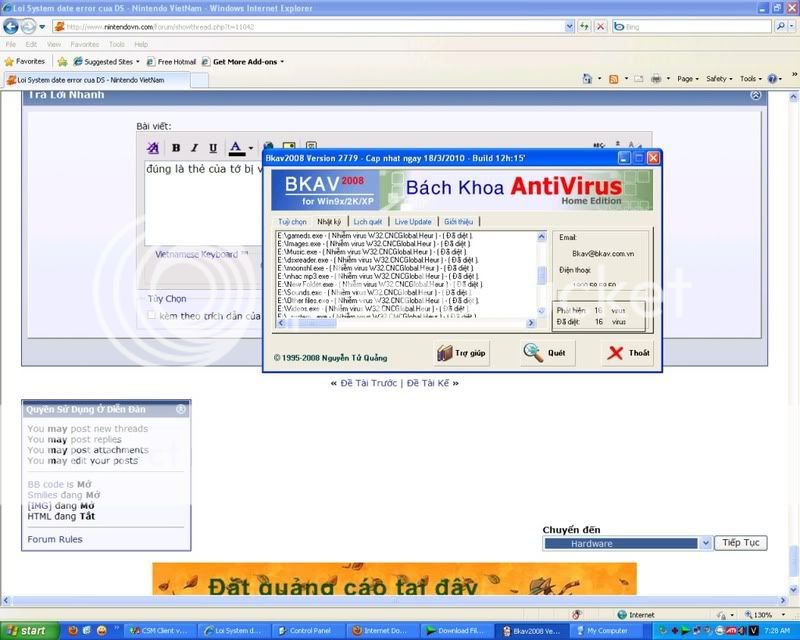Switch to the Nhật ký tab in Bkav
The width and height of the screenshot is (800, 640).
[329, 221]
